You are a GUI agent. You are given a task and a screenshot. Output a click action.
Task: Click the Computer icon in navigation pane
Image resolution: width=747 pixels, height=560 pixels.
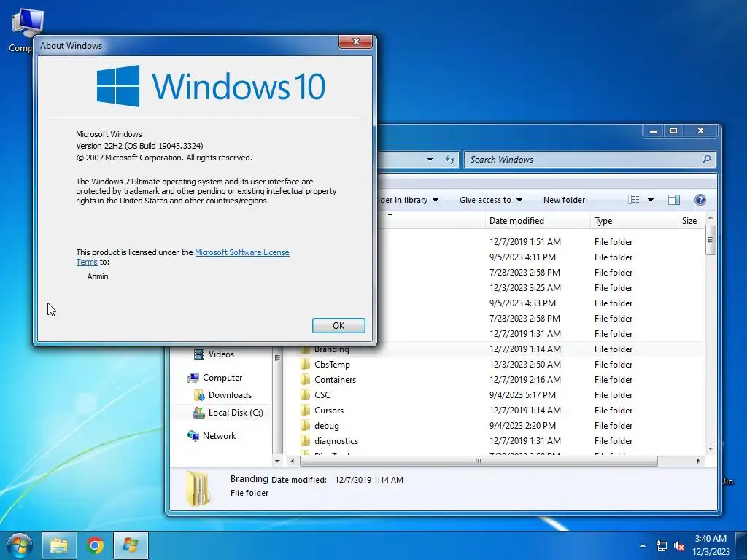pos(193,378)
